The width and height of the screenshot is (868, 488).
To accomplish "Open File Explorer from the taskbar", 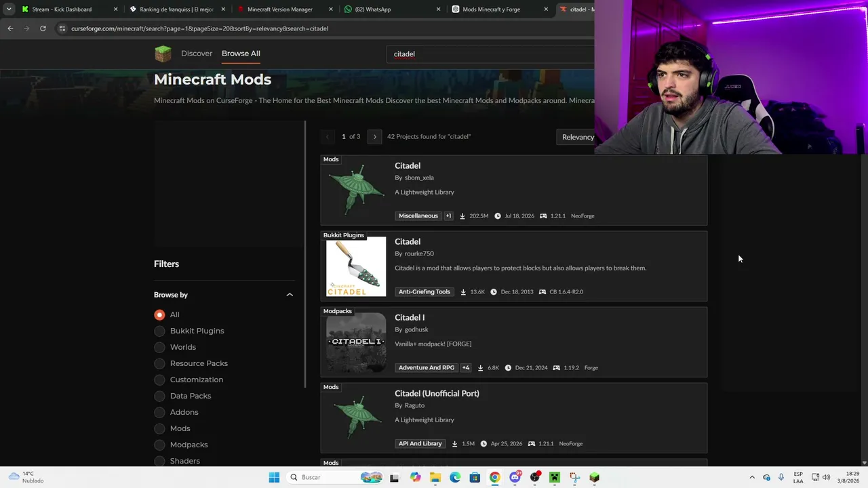I will 435,477.
